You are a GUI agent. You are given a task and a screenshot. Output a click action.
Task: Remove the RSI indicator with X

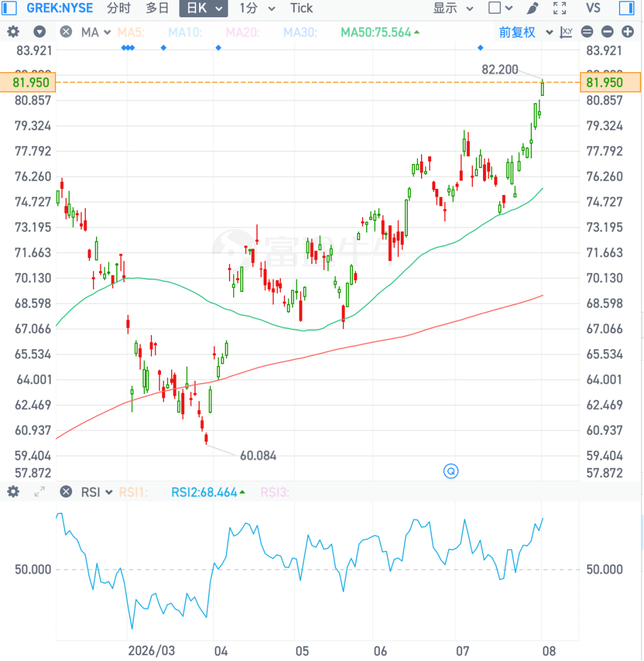[66, 492]
